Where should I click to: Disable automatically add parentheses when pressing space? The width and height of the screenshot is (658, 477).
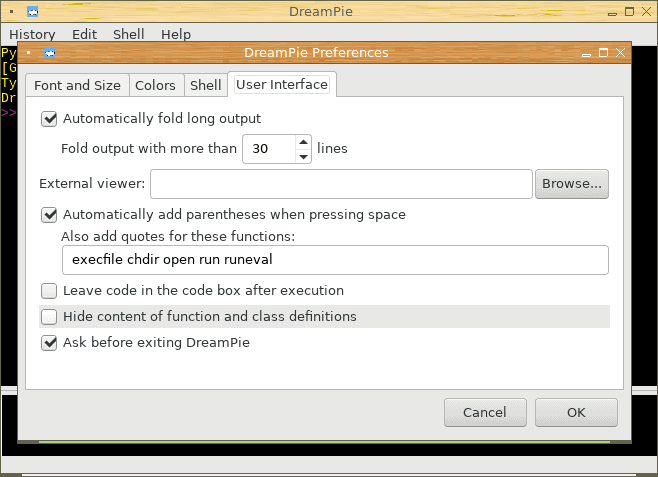[49, 215]
